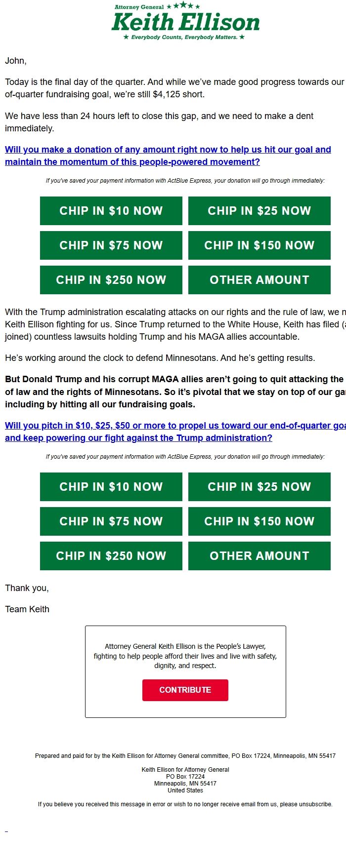Image resolution: width=346 pixels, height=868 pixels.
Task: Click first CHIP IN $10 NOW button under 'donation of any amount' link
Action: (111, 211)
